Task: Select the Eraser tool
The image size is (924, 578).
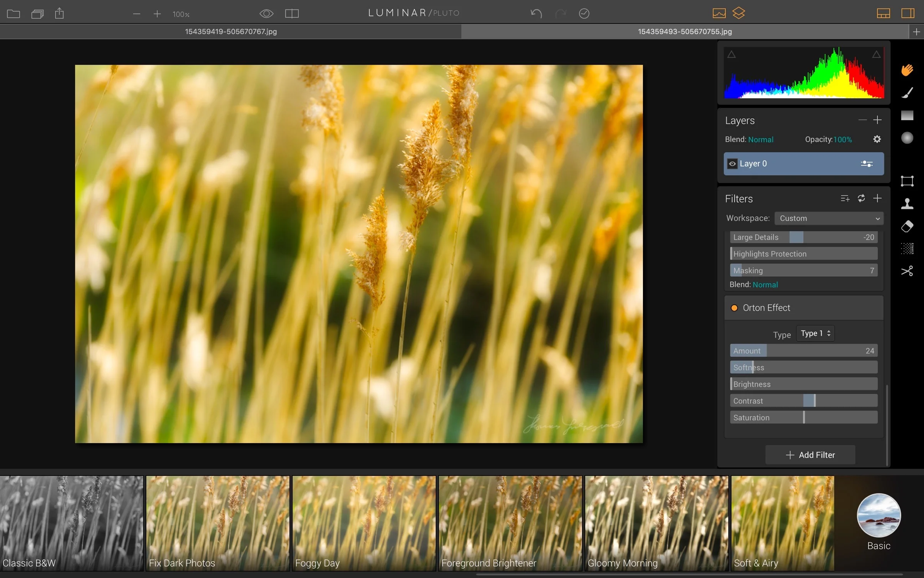Action: [x=907, y=226]
